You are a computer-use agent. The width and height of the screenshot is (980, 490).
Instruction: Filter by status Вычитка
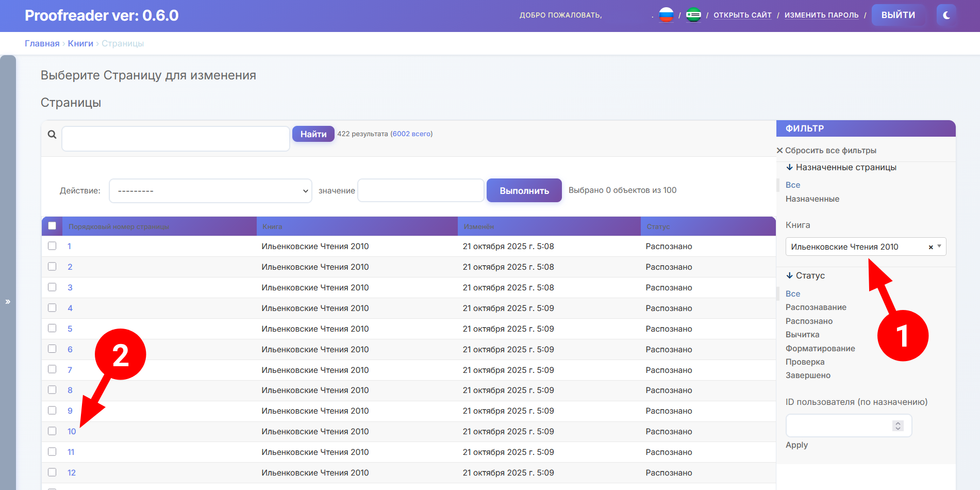tap(802, 335)
